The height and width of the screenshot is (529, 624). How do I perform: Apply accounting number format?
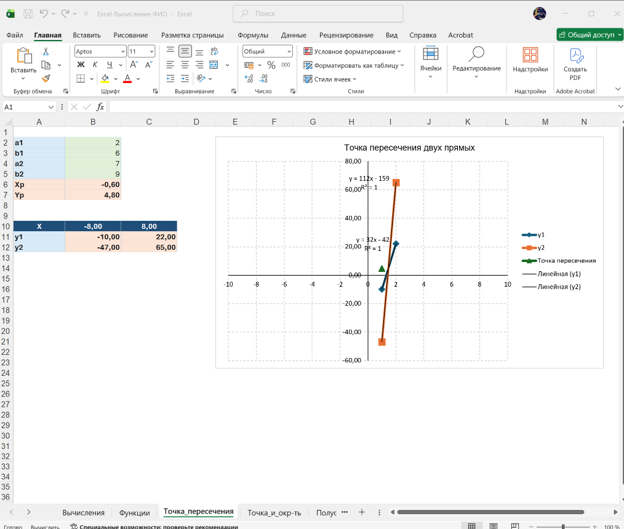pos(249,65)
